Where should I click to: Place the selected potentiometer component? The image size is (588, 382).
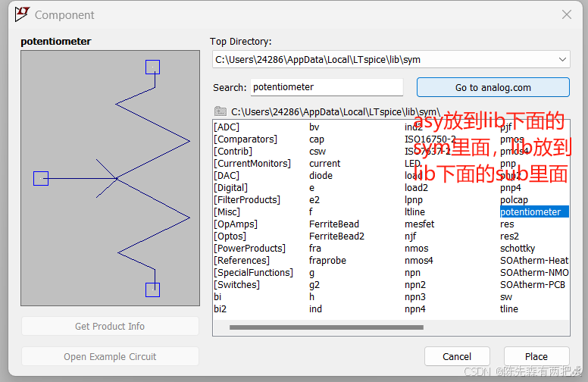click(536, 356)
